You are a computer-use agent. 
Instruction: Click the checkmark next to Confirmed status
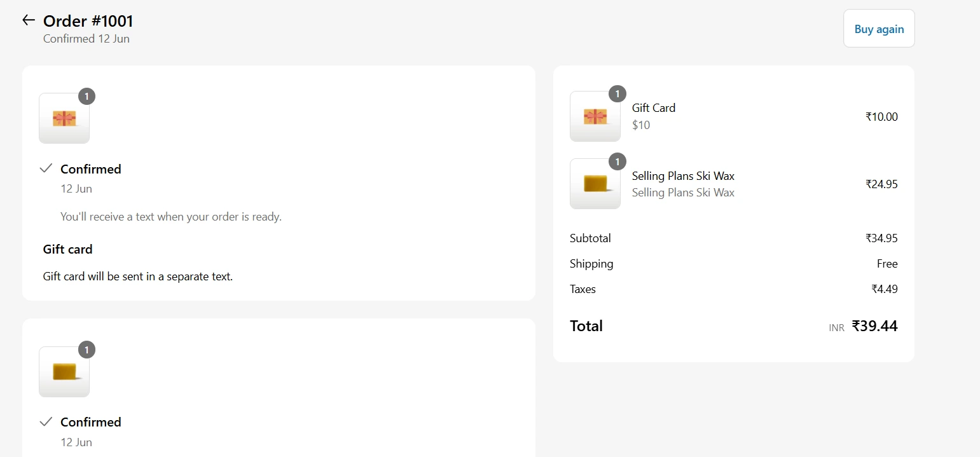tap(45, 168)
